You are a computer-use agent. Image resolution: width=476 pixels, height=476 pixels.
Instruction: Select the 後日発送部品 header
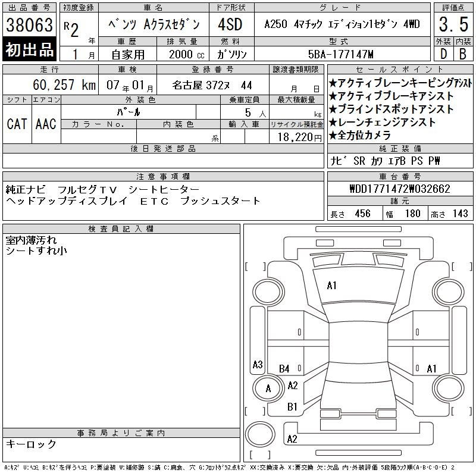point(163,148)
